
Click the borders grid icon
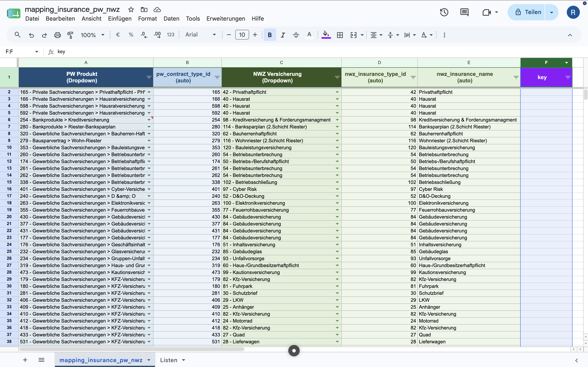340,35
